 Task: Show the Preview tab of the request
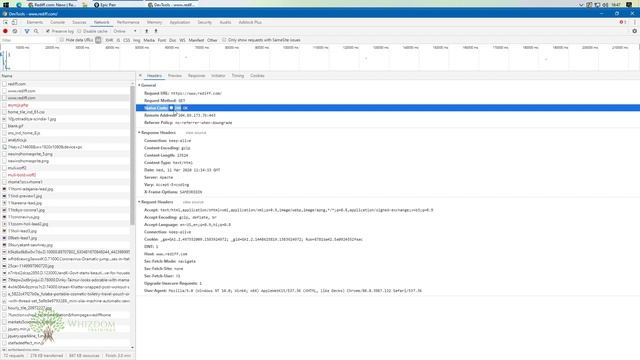(x=175, y=76)
